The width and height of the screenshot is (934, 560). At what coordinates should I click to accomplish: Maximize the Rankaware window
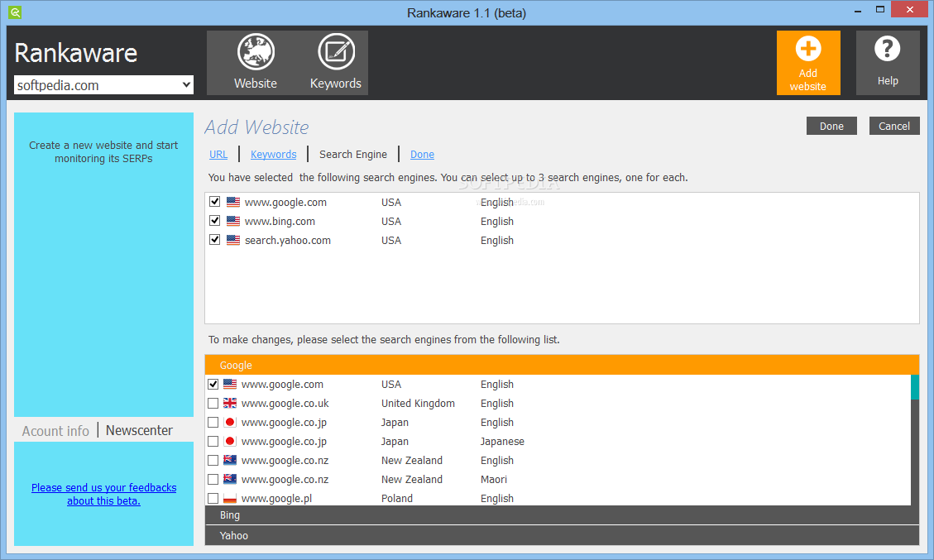click(x=879, y=10)
